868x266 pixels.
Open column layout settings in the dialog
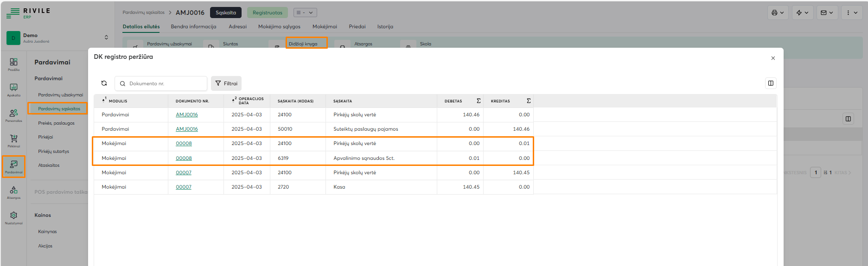pyautogui.click(x=771, y=83)
